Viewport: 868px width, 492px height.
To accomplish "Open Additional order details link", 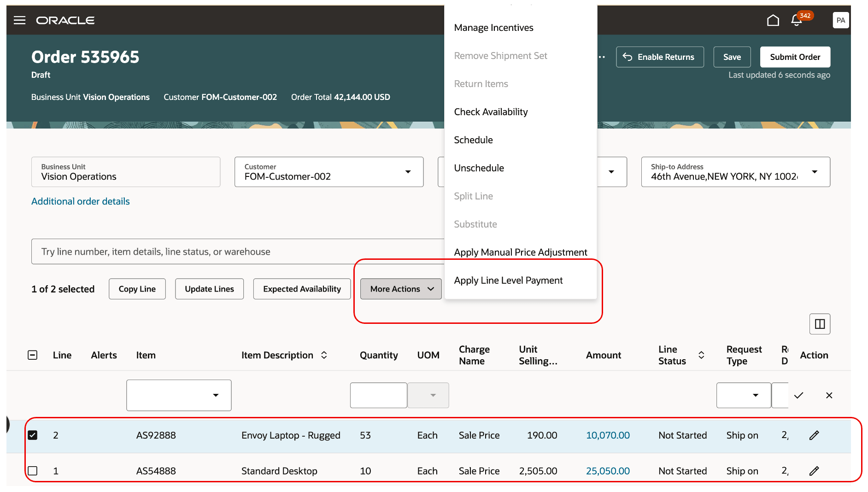I will tap(81, 201).
